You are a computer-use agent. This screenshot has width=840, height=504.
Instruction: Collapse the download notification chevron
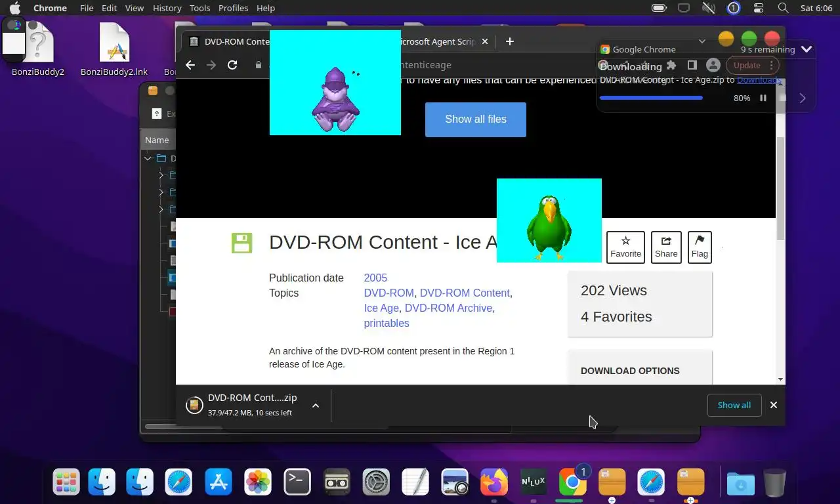(x=807, y=49)
